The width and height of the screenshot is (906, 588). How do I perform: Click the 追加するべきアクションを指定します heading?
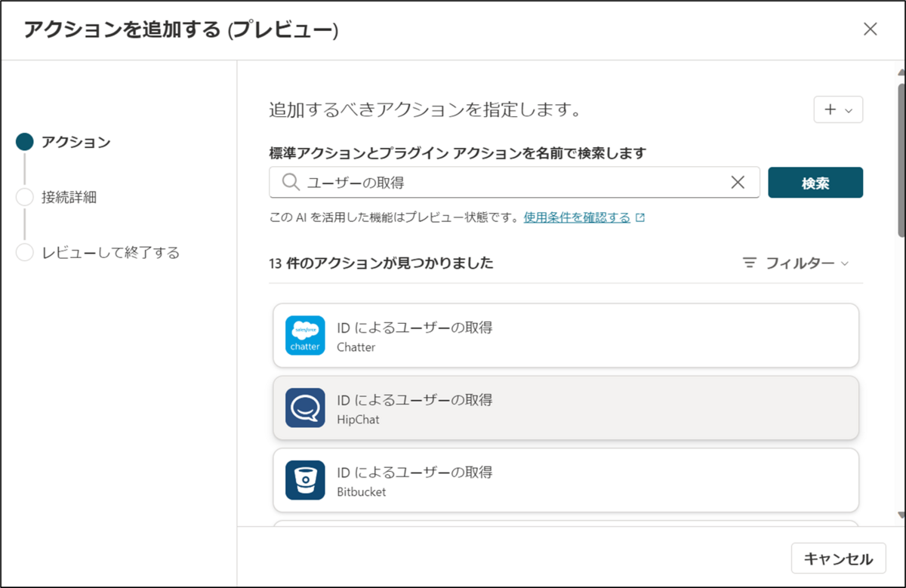(x=424, y=109)
